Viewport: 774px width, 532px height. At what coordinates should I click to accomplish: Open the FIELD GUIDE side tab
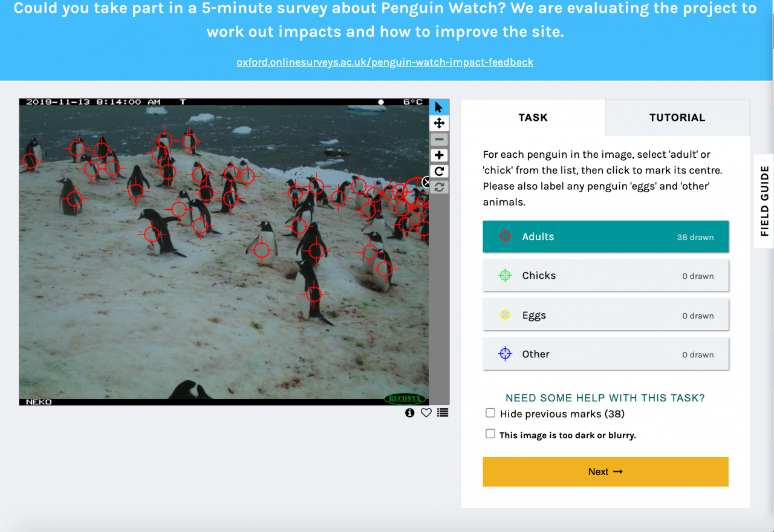(764, 201)
